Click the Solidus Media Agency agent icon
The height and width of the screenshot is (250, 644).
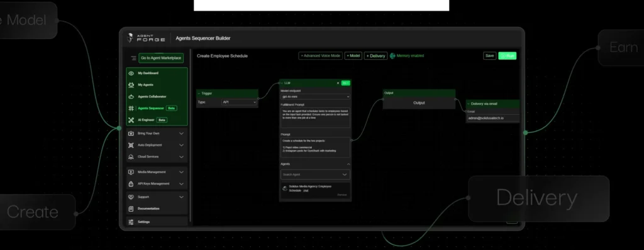[285, 188]
